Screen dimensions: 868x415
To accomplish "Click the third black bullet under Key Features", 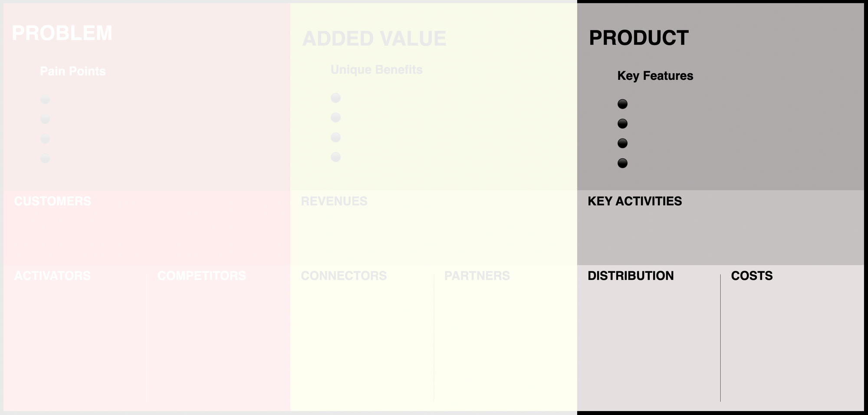I will [x=622, y=144].
